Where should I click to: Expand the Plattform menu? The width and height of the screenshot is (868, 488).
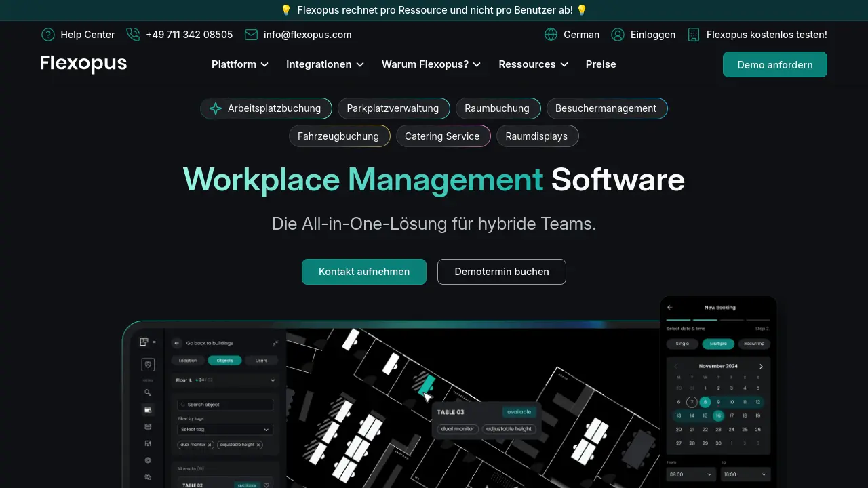(x=240, y=64)
